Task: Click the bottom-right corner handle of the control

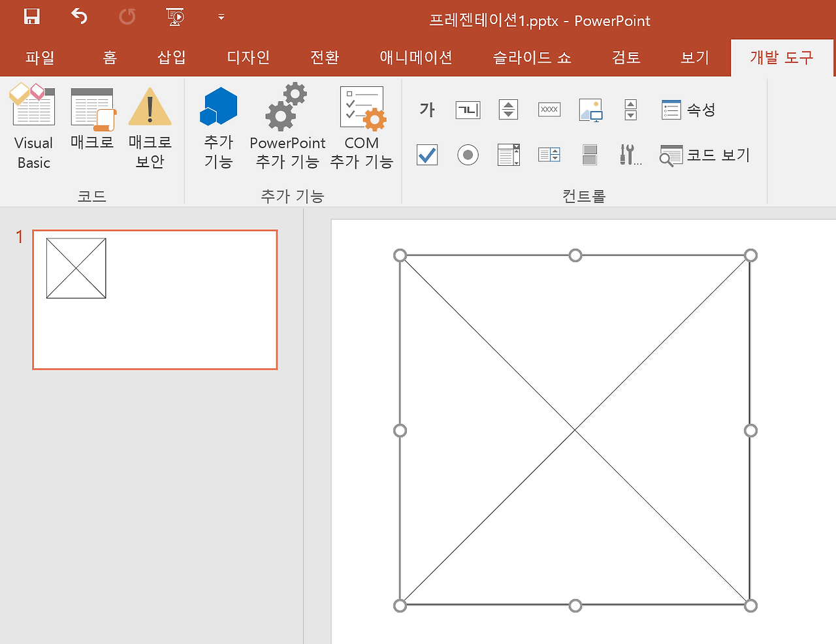Action: (x=751, y=606)
